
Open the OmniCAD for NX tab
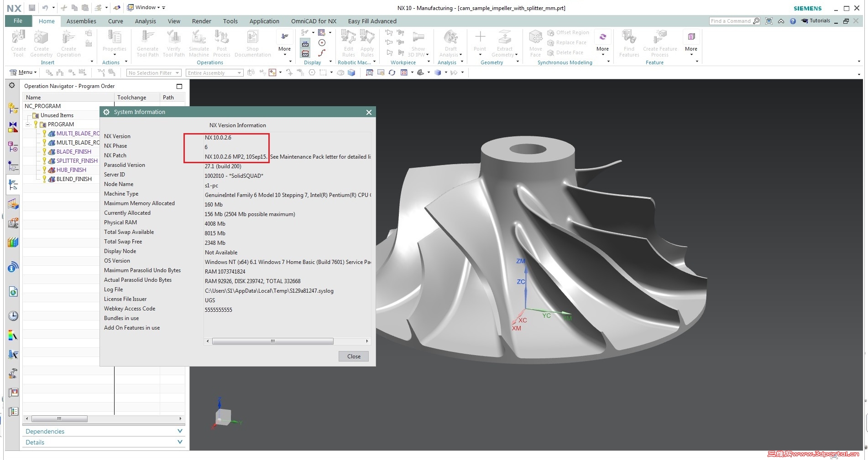pos(314,21)
